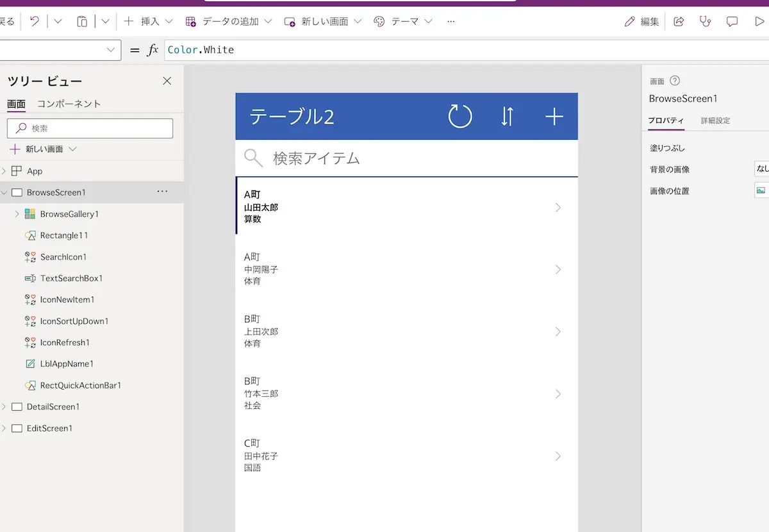Open the Theme dropdown menu

coord(402,21)
